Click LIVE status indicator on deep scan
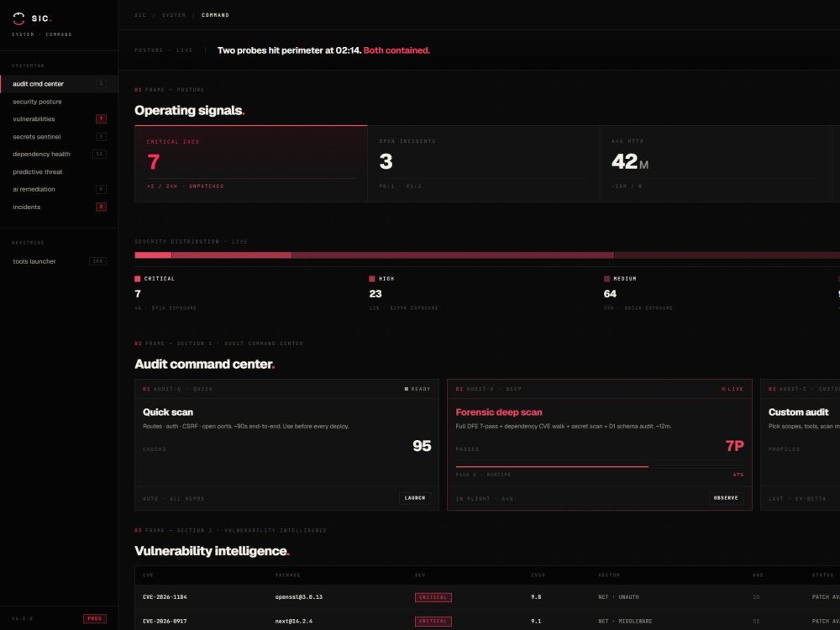 pos(732,389)
